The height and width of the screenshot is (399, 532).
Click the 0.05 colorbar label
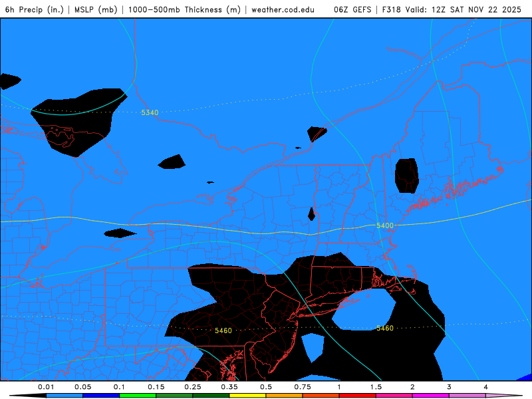pos(82,387)
